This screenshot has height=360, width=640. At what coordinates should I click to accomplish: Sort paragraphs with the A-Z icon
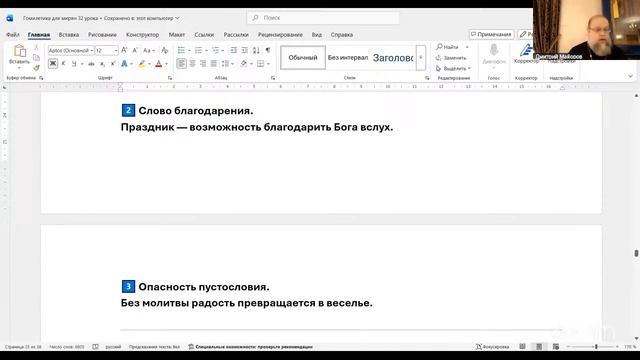pos(256,50)
